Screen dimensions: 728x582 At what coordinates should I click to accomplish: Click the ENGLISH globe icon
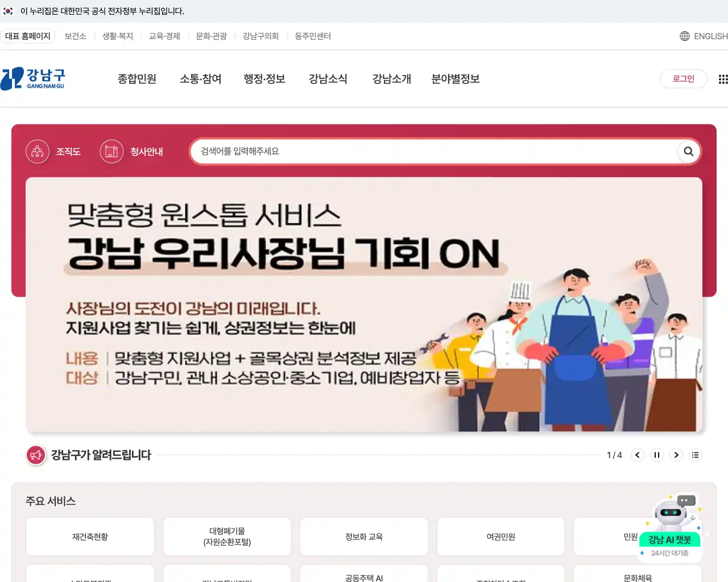click(x=685, y=36)
